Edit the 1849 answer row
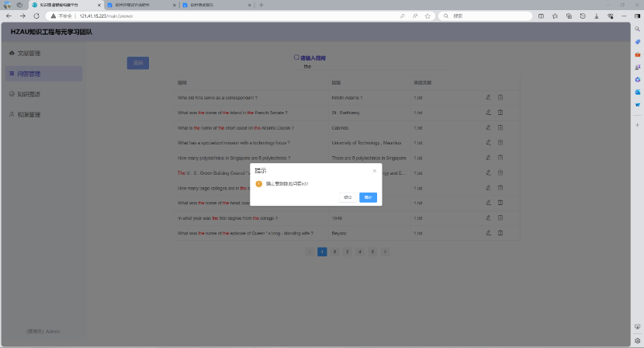 click(488, 217)
